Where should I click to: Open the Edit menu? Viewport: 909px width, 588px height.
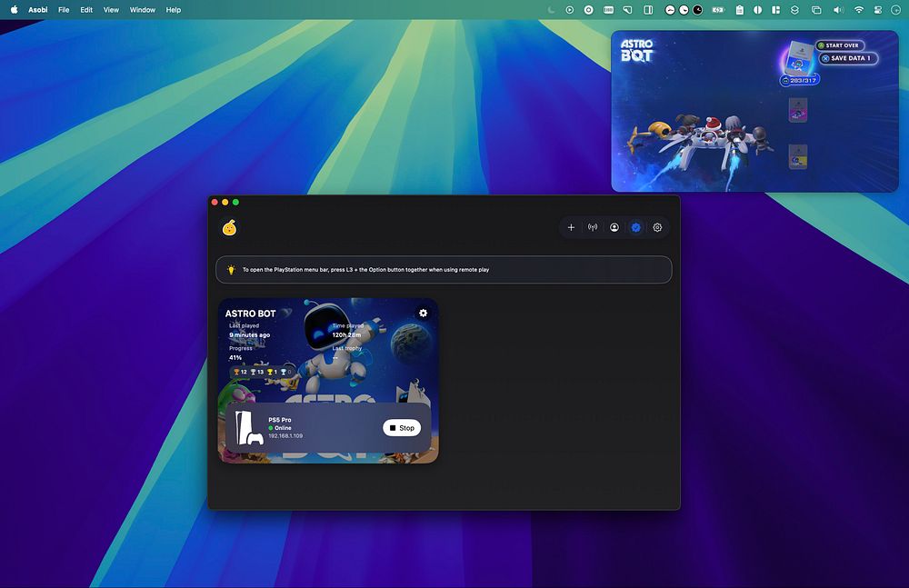[86, 10]
